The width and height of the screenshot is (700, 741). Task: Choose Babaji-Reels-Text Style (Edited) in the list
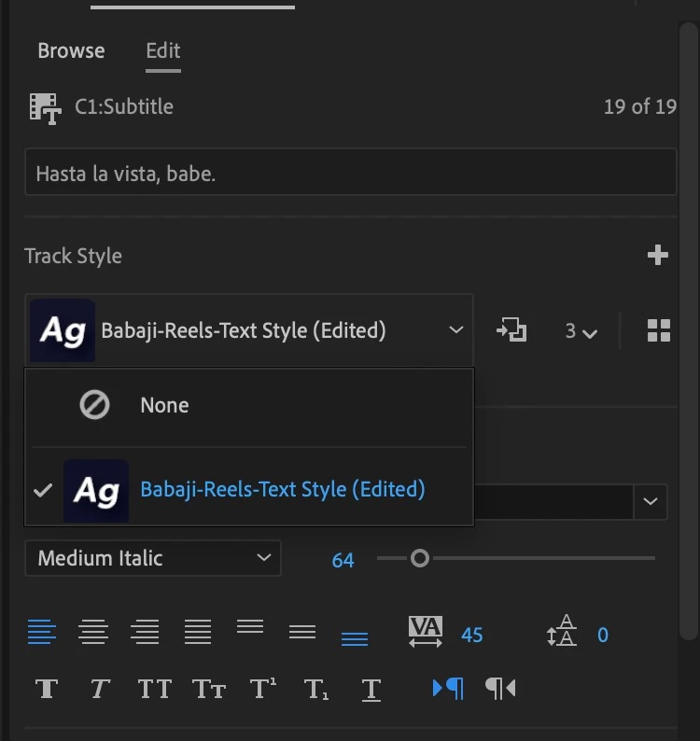coord(282,489)
